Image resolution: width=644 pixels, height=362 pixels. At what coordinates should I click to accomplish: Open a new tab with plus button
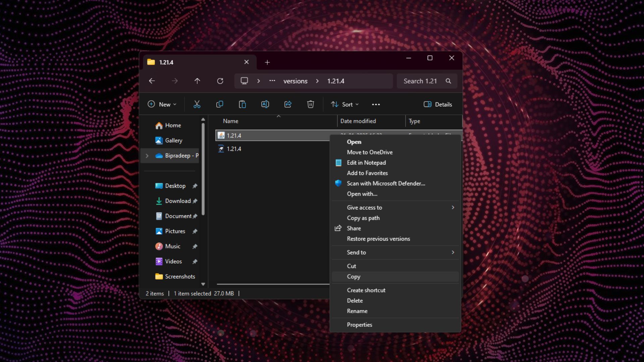(267, 62)
